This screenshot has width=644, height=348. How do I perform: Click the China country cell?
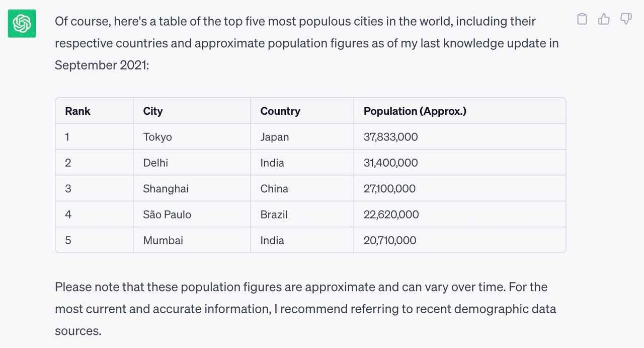coord(274,189)
